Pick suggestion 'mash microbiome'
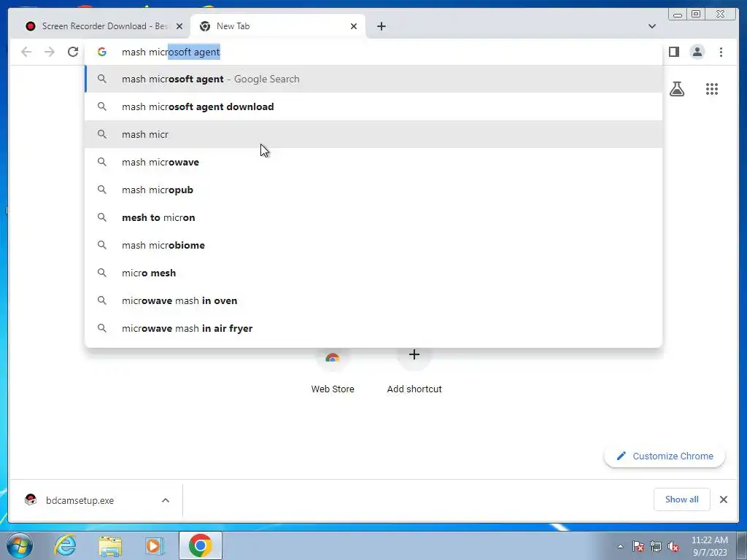 coord(373,245)
